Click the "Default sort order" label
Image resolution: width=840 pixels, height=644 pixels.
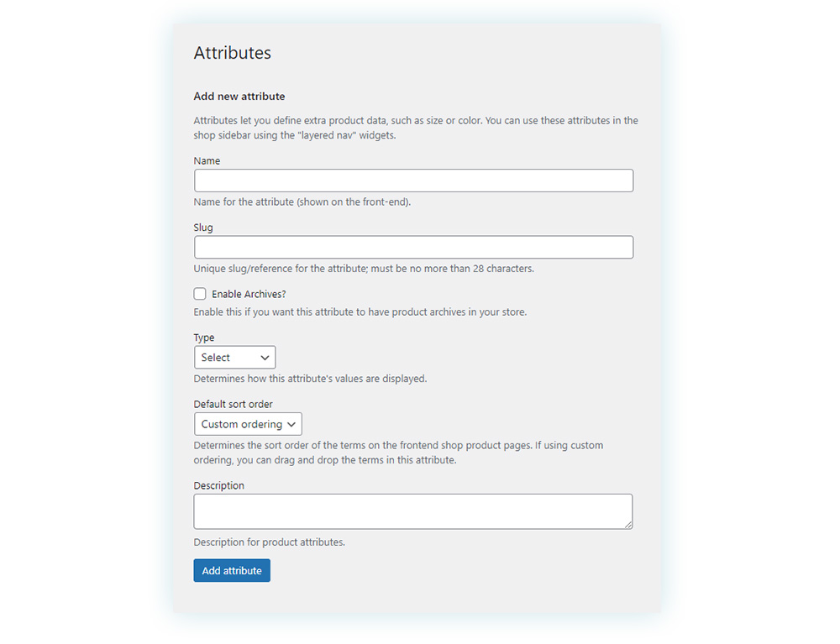pyautogui.click(x=233, y=404)
